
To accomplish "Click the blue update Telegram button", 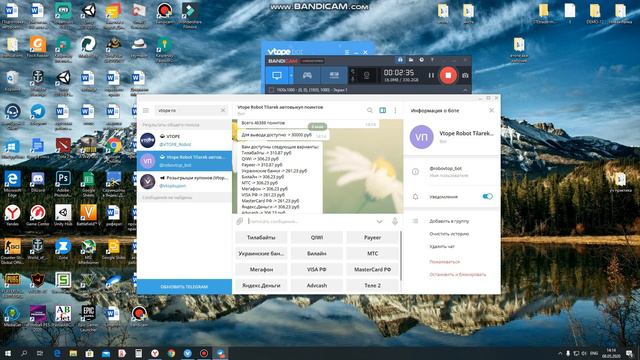I will click(x=184, y=287).
